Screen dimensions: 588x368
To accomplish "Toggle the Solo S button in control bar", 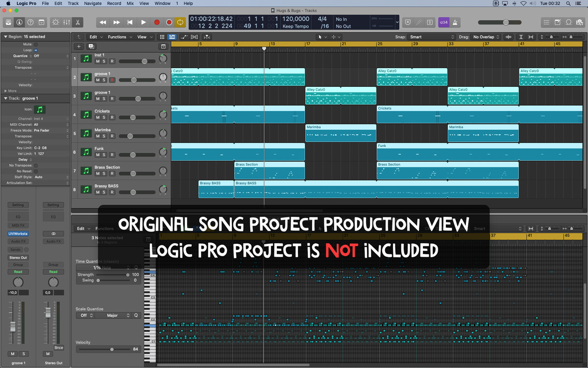I will pyautogui.click(x=430, y=22).
